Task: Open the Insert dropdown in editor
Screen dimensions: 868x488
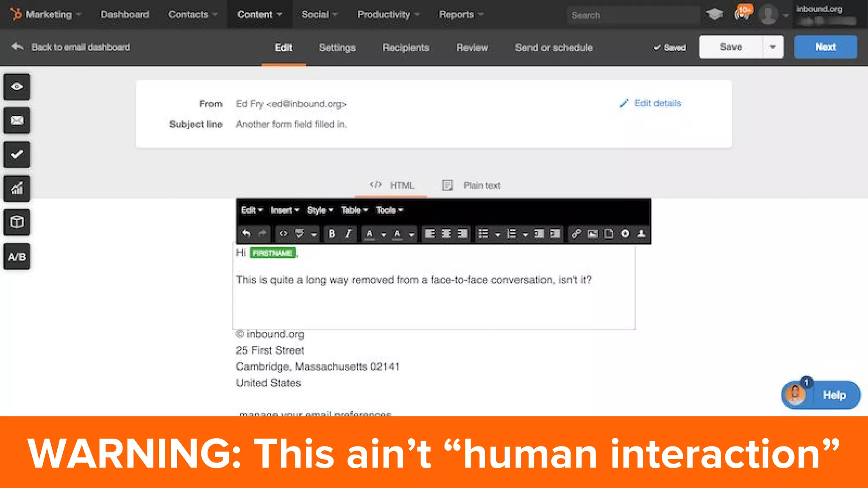Action: [285, 210]
